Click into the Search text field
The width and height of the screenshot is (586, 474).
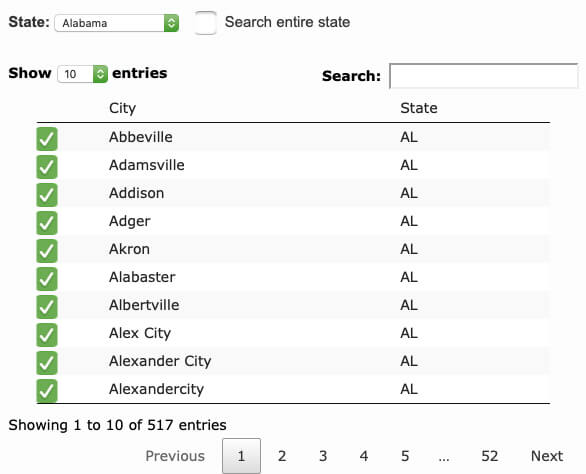484,76
